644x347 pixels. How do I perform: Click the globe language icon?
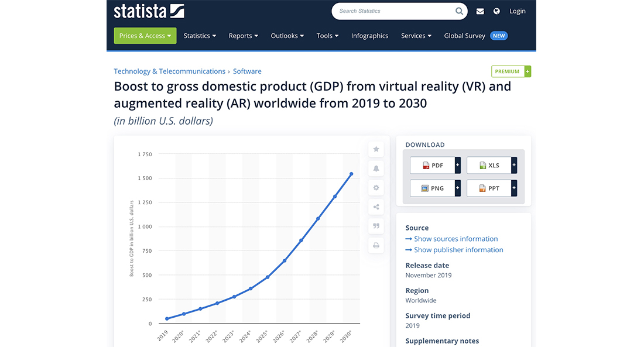[496, 11]
